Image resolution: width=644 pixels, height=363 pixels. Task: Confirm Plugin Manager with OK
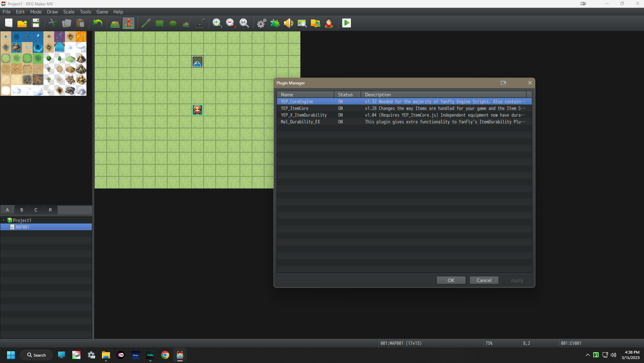[451, 280]
